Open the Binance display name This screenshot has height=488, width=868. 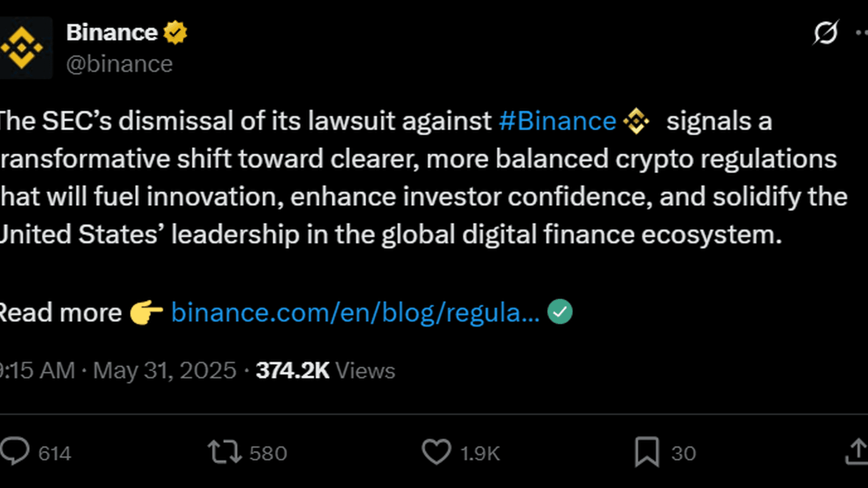click(112, 32)
